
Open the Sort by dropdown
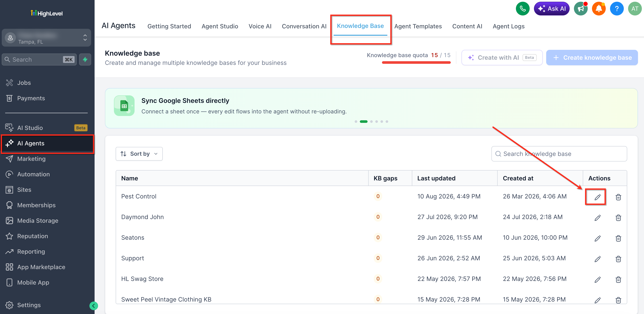139,154
